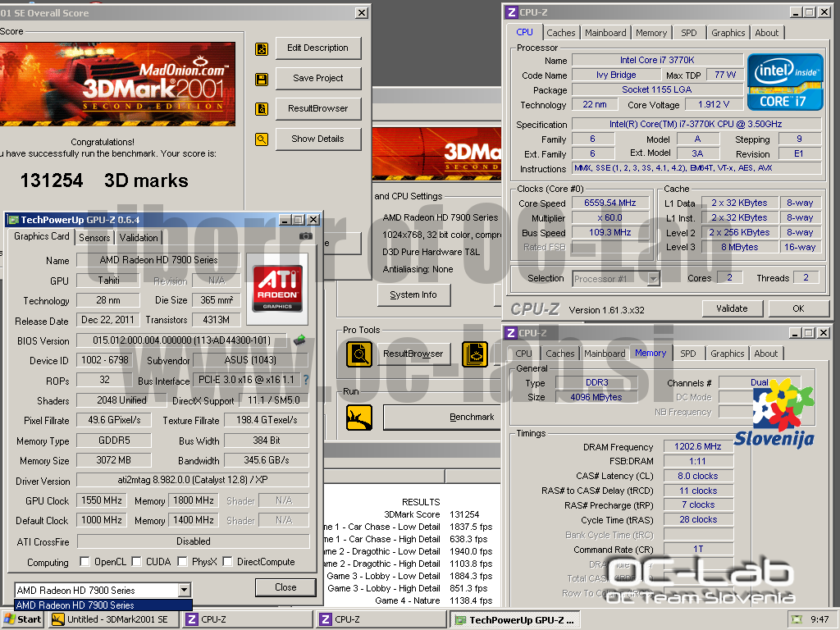Click the Show Details magnifier icon
Viewport: 840px width, 630px height.
262,139
